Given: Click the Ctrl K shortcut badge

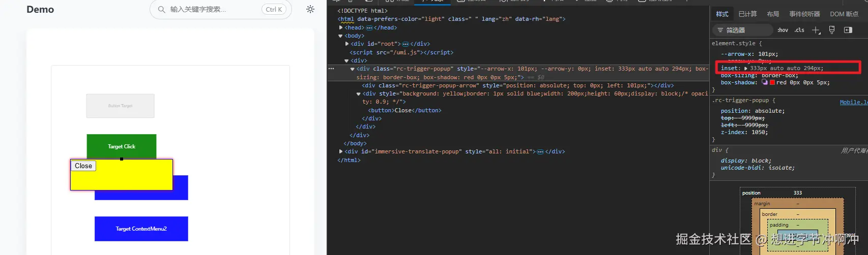Looking at the screenshot, I should [274, 9].
